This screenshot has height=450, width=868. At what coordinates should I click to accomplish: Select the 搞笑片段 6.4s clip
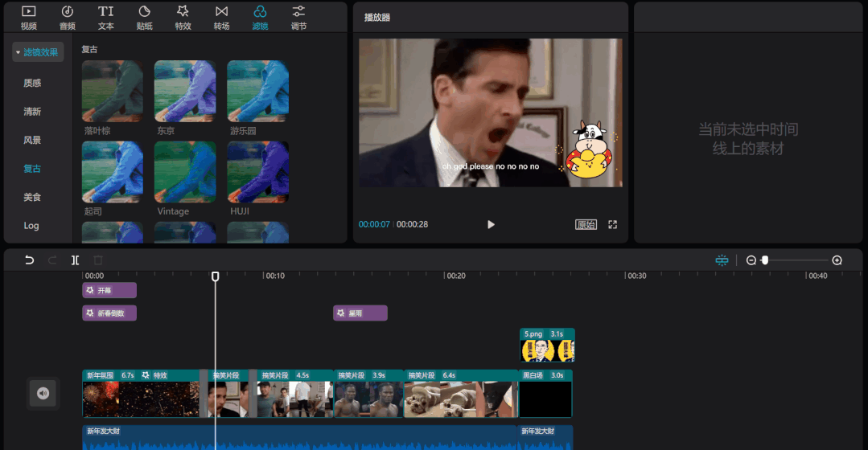(461, 393)
